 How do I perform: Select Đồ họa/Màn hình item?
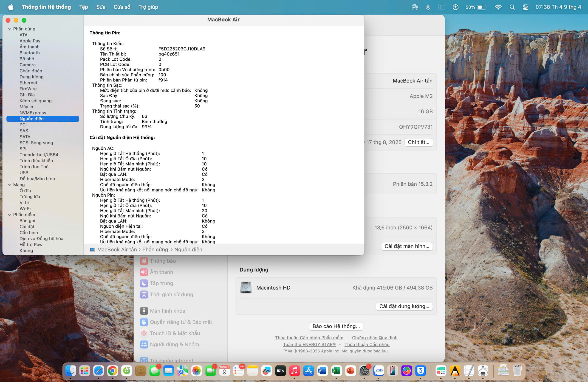click(37, 179)
